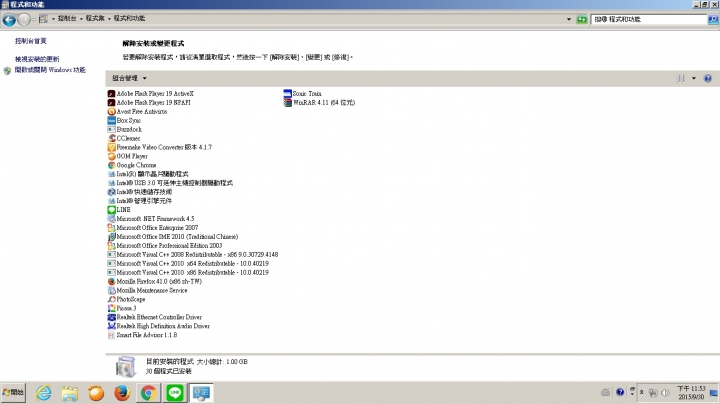Launch Firefox from the taskbar
720x404 pixels.
[x=122, y=393]
